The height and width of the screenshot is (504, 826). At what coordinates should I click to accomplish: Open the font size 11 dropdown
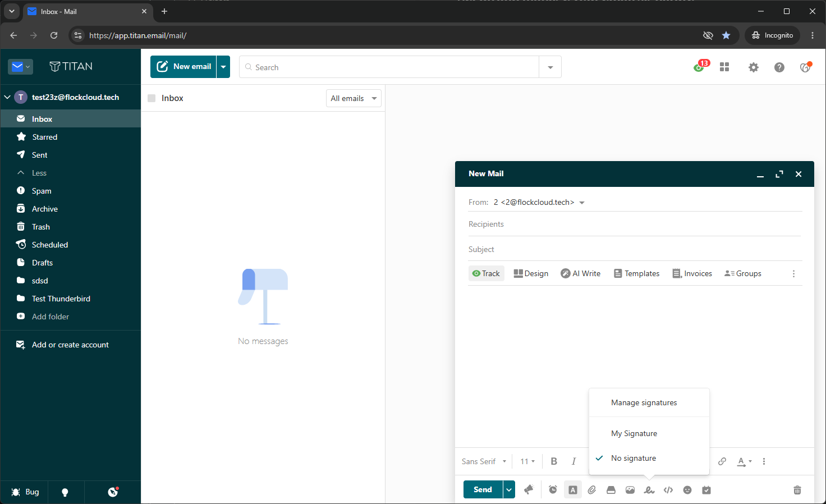pyautogui.click(x=527, y=461)
